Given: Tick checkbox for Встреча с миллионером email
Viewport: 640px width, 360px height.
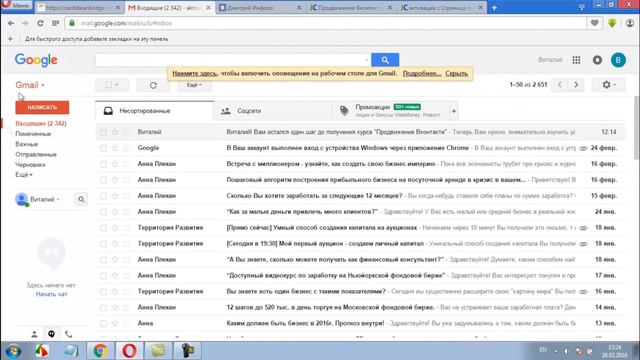Looking at the screenshot, I should [103, 164].
